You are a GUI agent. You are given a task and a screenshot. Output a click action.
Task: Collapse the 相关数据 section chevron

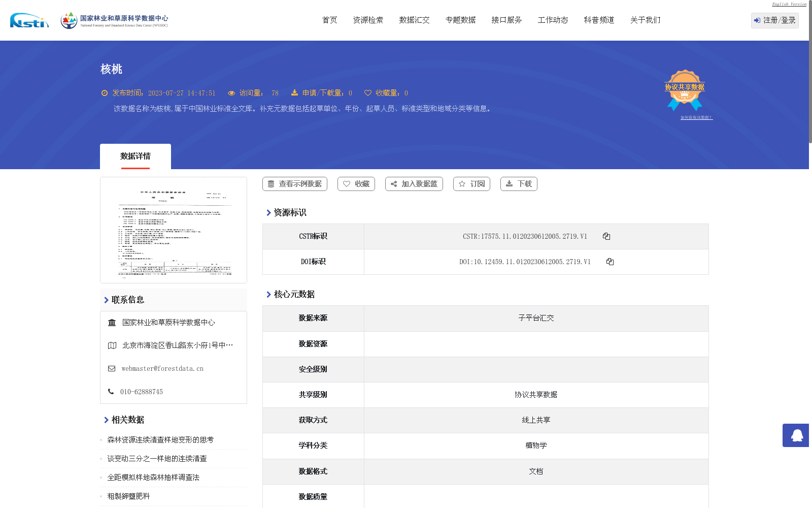coord(106,420)
